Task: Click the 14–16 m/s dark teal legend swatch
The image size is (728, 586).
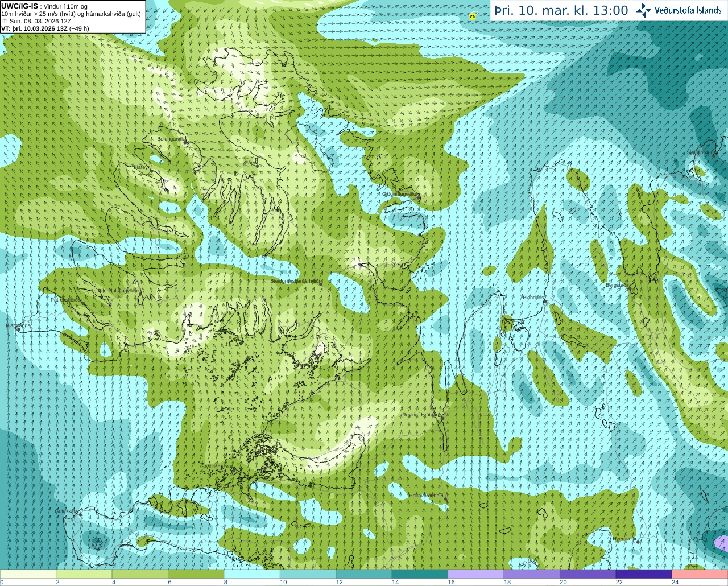Action: tap(420, 574)
